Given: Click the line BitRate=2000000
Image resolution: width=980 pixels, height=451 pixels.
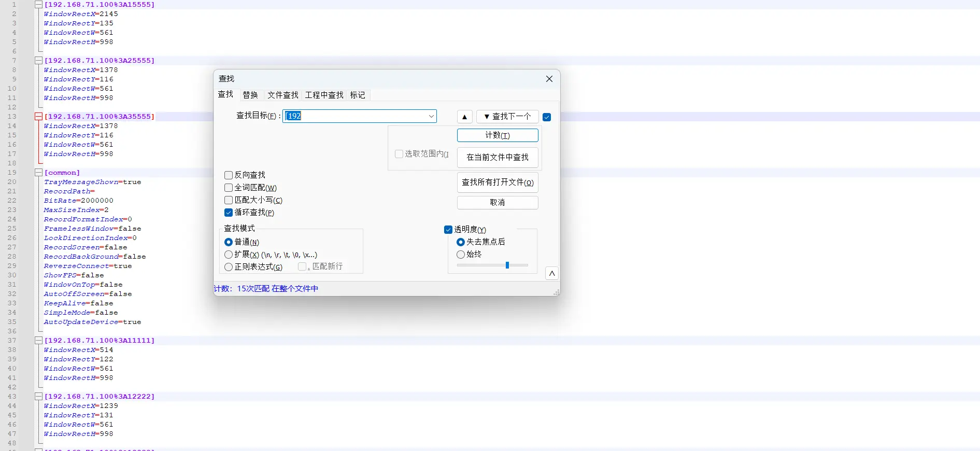Looking at the screenshot, I should (79, 201).
